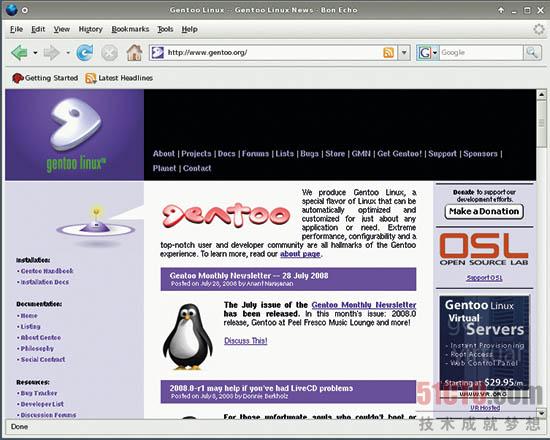Click the page scrollbar down arrow
Image resolution: width=550 pixels, height=440 pixels.
point(541,413)
